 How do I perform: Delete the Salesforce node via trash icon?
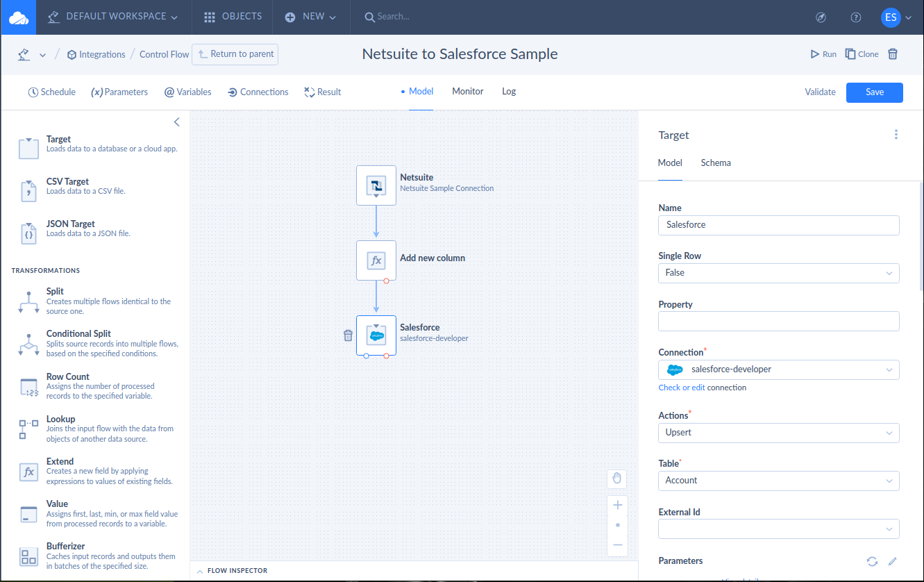point(348,335)
